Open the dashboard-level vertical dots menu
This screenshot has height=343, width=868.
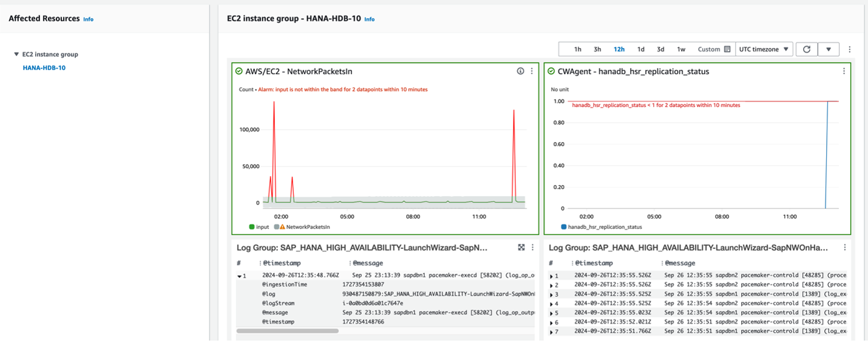pos(849,49)
